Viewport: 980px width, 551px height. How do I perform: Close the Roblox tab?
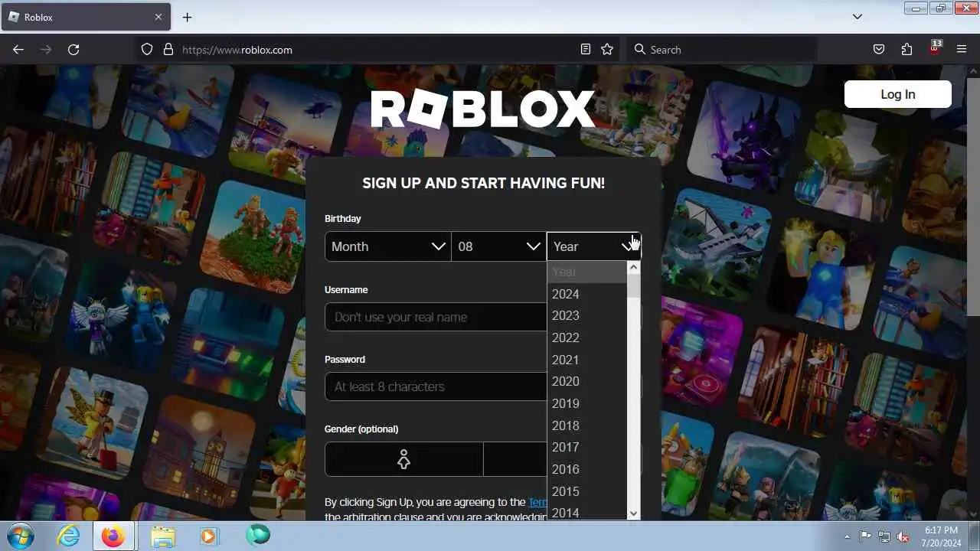point(158,17)
